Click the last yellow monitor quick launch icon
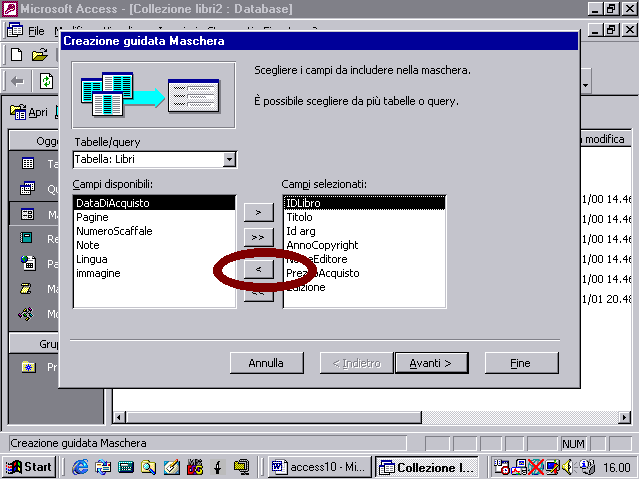This screenshot has width=639, height=479. (241, 467)
